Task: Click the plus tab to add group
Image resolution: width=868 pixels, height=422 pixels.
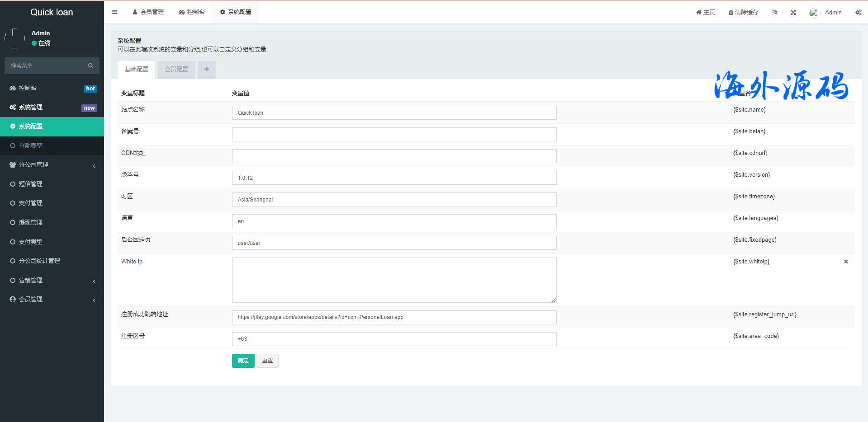Action: pyautogui.click(x=207, y=70)
